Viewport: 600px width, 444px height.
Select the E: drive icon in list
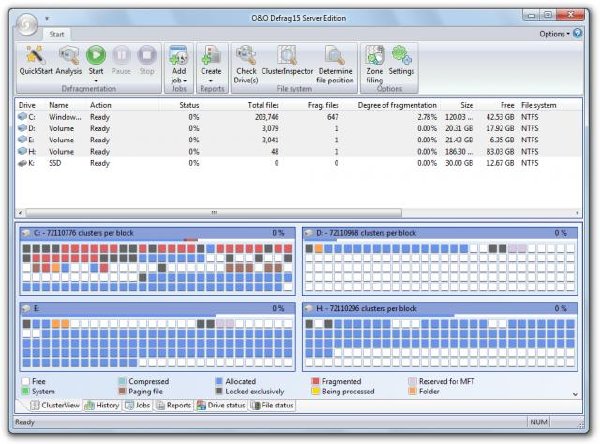tap(23, 139)
